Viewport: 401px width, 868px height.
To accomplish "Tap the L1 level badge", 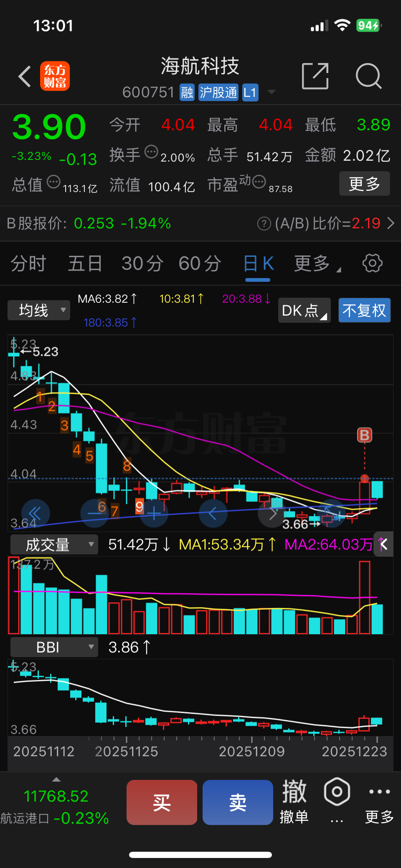I will tap(250, 92).
